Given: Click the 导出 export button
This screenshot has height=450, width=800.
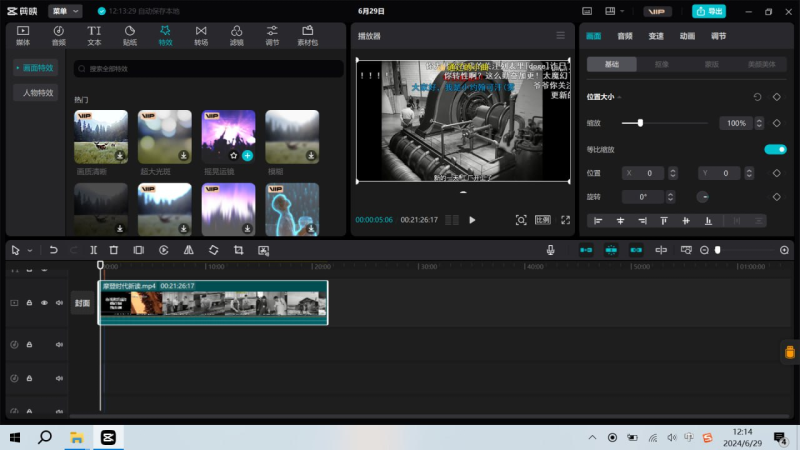Looking at the screenshot, I should point(709,11).
